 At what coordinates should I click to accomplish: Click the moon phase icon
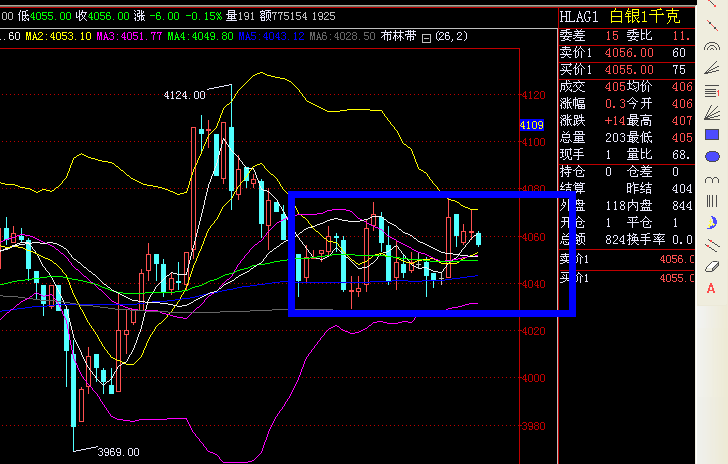[x=712, y=223]
